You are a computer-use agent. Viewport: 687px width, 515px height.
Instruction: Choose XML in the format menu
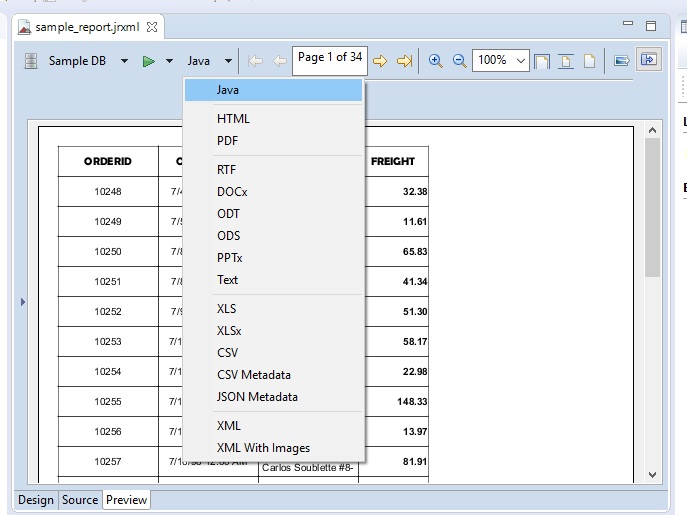(273, 426)
